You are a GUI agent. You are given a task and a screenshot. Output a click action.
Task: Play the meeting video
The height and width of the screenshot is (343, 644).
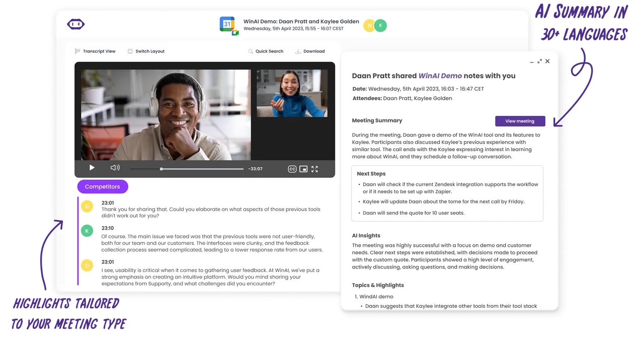[92, 168]
